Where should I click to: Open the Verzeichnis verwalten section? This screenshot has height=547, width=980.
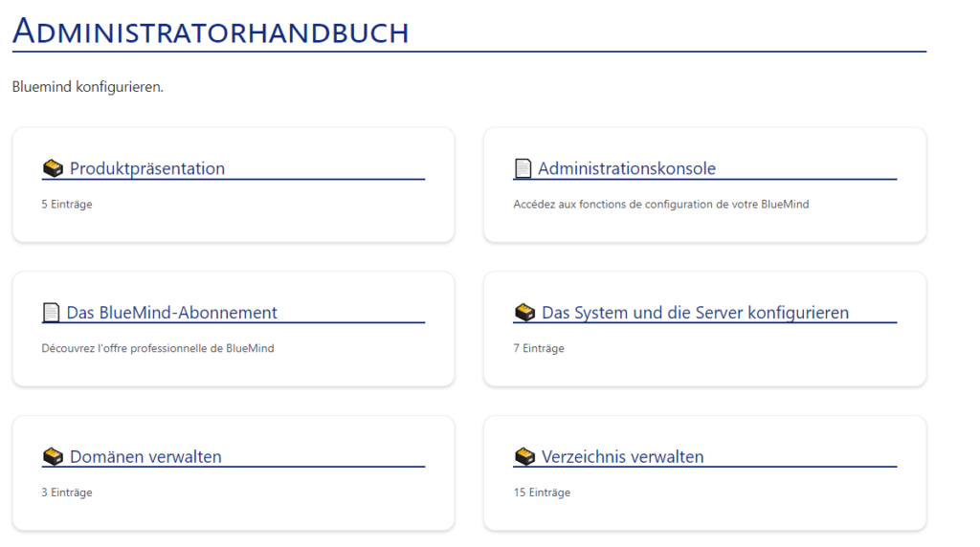[622, 457]
